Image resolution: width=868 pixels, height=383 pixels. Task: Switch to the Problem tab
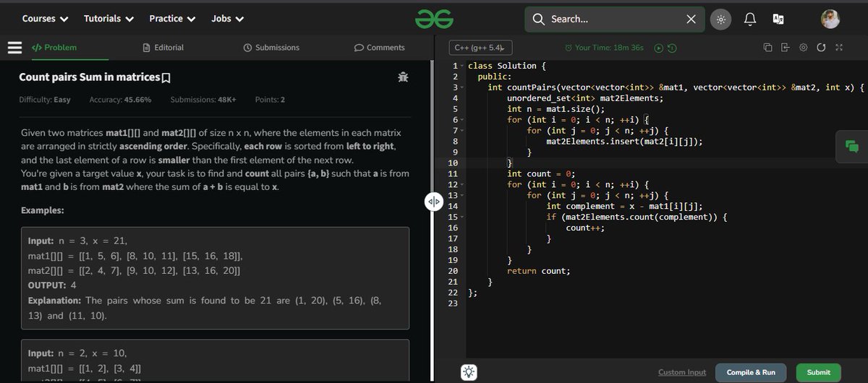click(54, 48)
